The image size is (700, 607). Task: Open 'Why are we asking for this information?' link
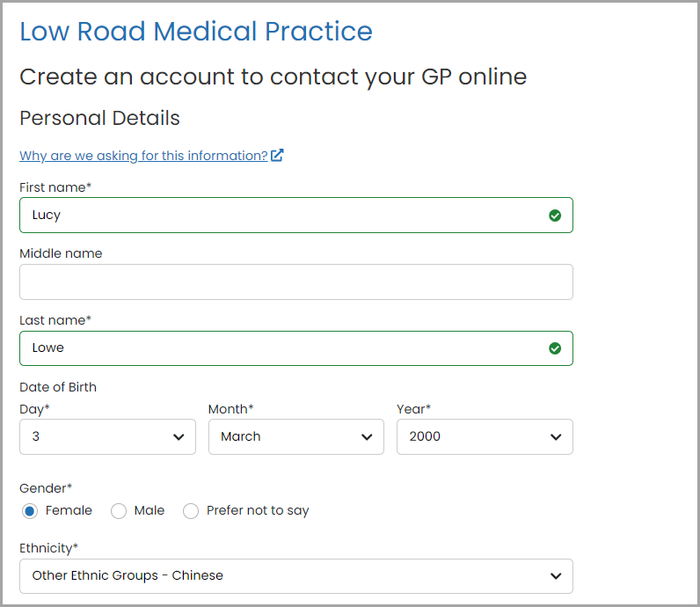[143, 156]
